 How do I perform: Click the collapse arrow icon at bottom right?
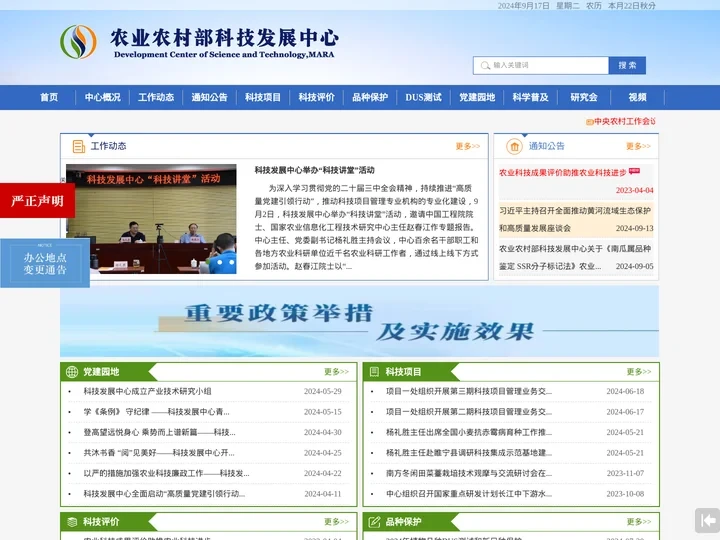[x=707, y=520]
